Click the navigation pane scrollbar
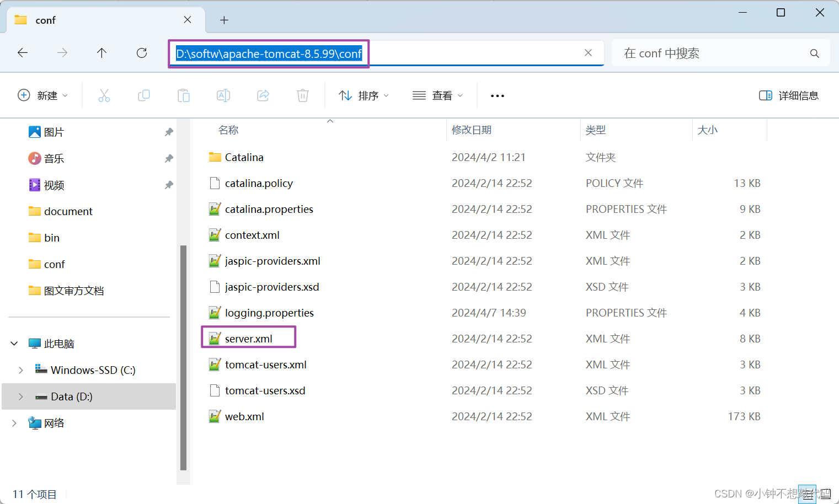This screenshot has height=504, width=839. click(184, 357)
